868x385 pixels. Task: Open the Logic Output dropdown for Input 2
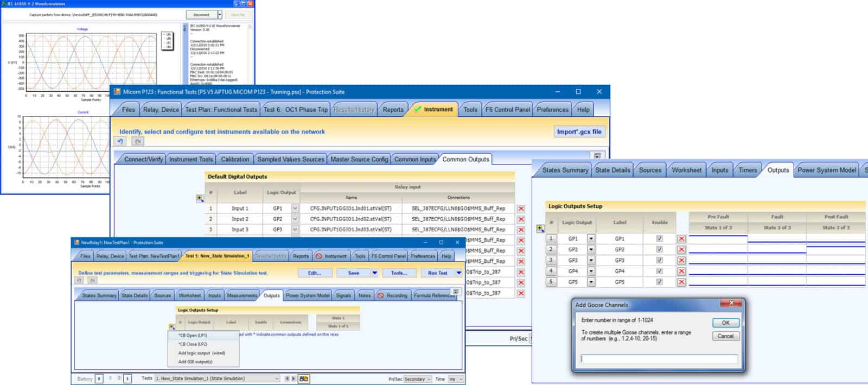[x=295, y=219]
